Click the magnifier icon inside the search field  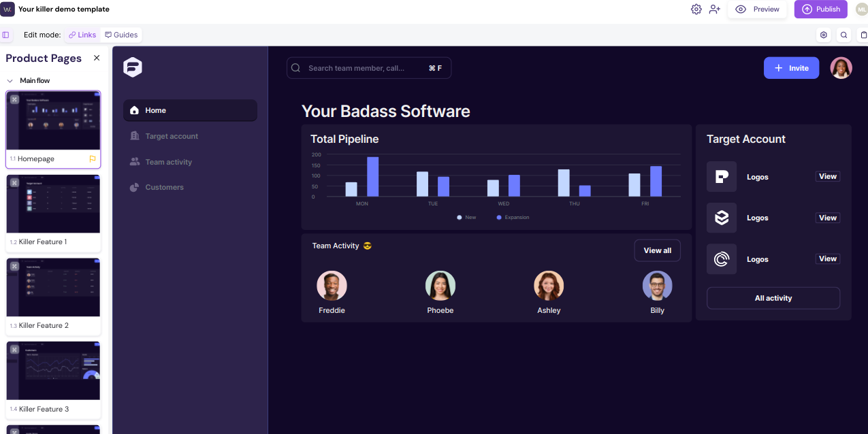coord(296,68)
